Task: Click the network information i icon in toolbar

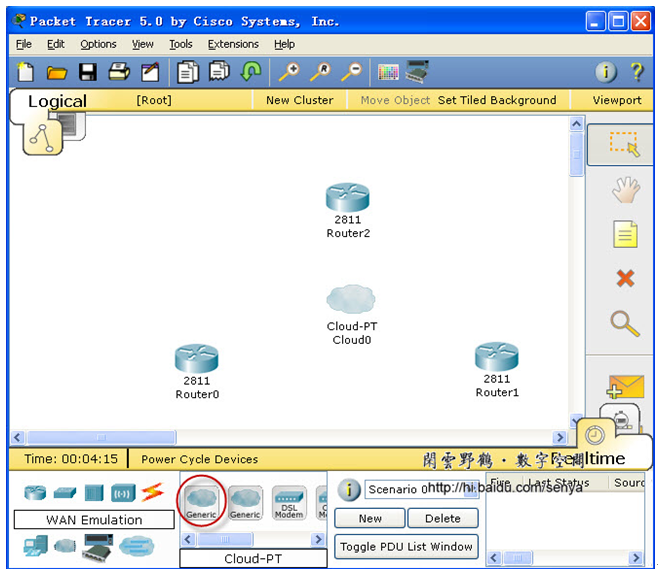Action: tap(606, 72)
